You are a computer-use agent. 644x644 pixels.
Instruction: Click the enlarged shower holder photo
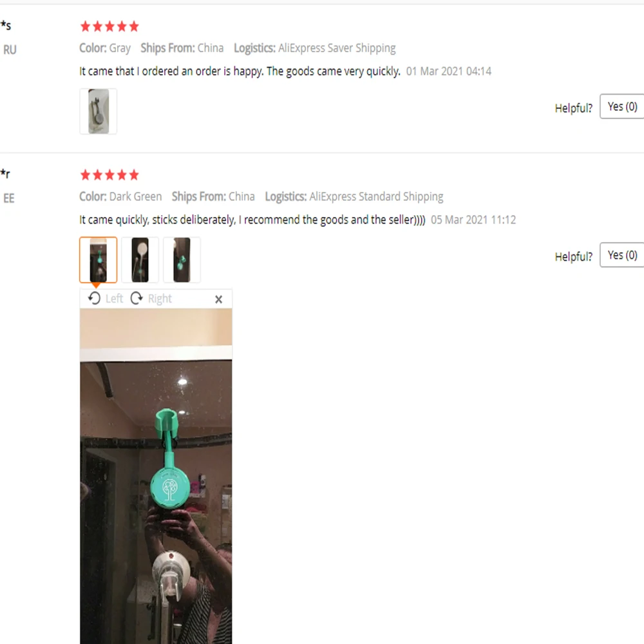[x=156, y=477]
